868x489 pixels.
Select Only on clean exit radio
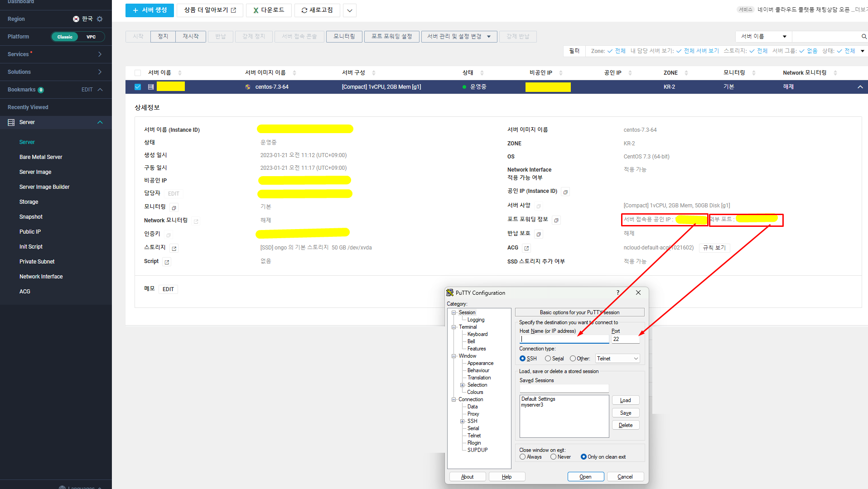point(583,457)
